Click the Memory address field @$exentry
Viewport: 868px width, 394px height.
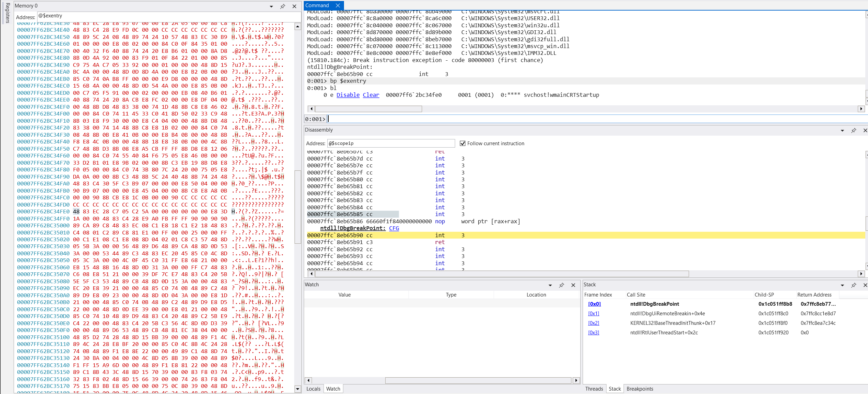coord(168,16)
